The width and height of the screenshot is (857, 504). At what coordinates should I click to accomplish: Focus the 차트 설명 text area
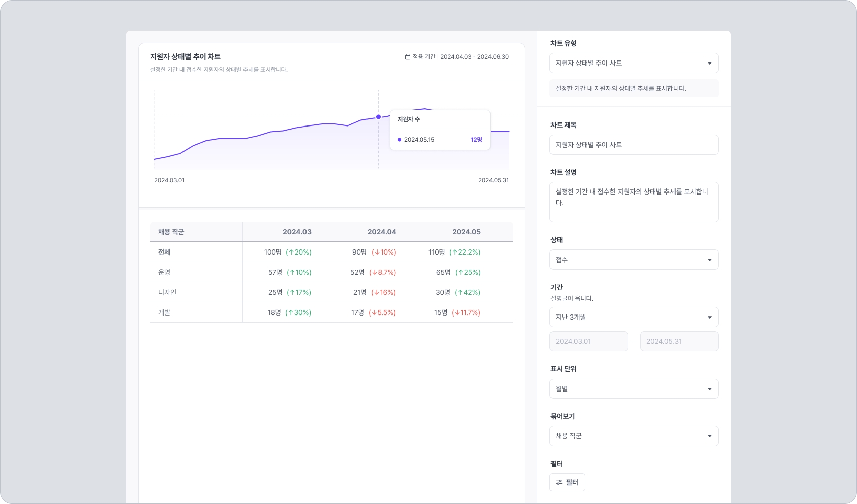634,202
